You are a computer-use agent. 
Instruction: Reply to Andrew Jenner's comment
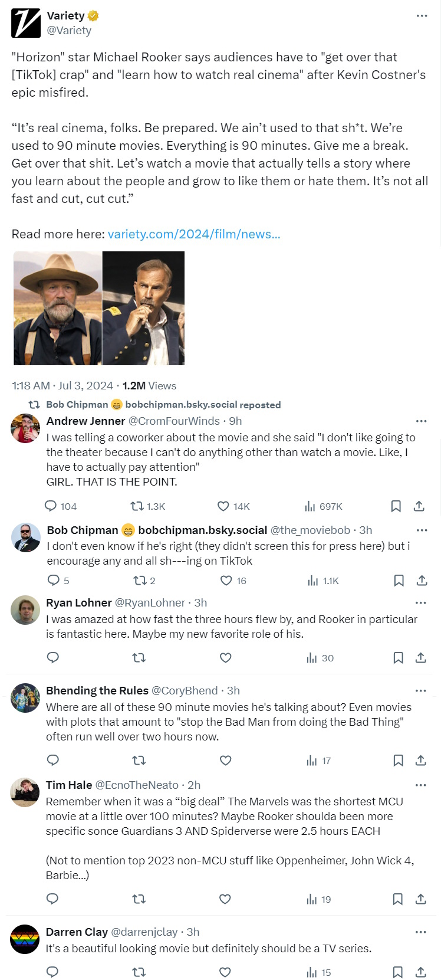51,506
